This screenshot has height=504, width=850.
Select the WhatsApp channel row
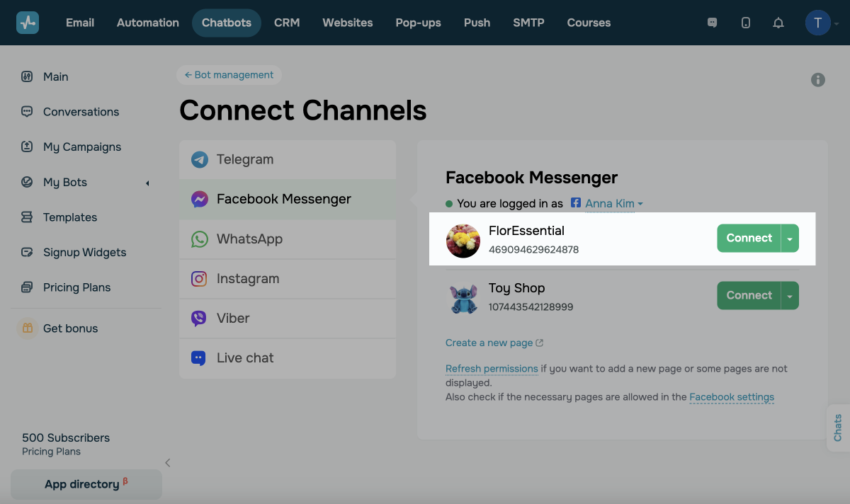click(288, 239)
